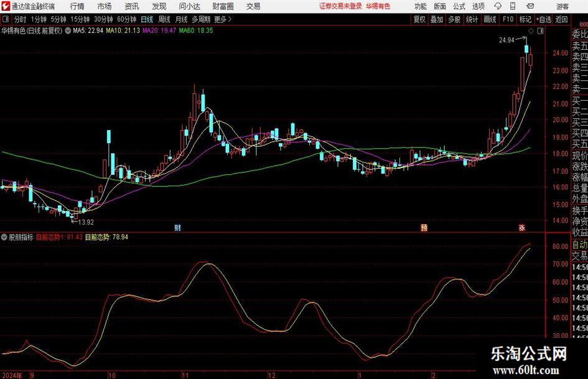
Task: Click the 股朋指标 indicator name
Action: pyautogui.click(x=21, y=237)
